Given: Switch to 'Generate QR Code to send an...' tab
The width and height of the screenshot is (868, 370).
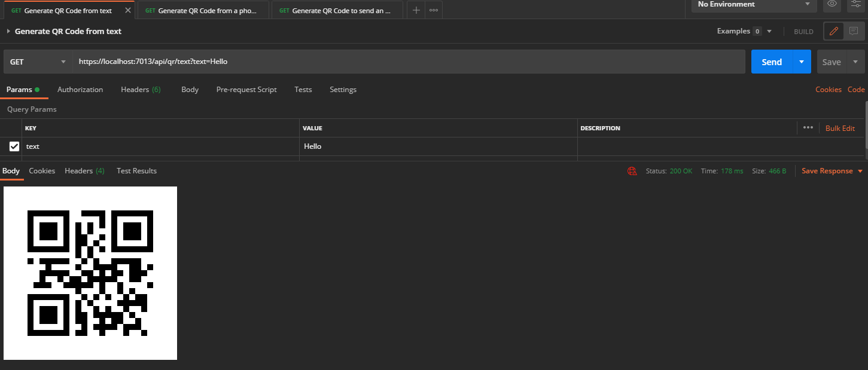Looking at the screenshot, I should coord(337,10).
